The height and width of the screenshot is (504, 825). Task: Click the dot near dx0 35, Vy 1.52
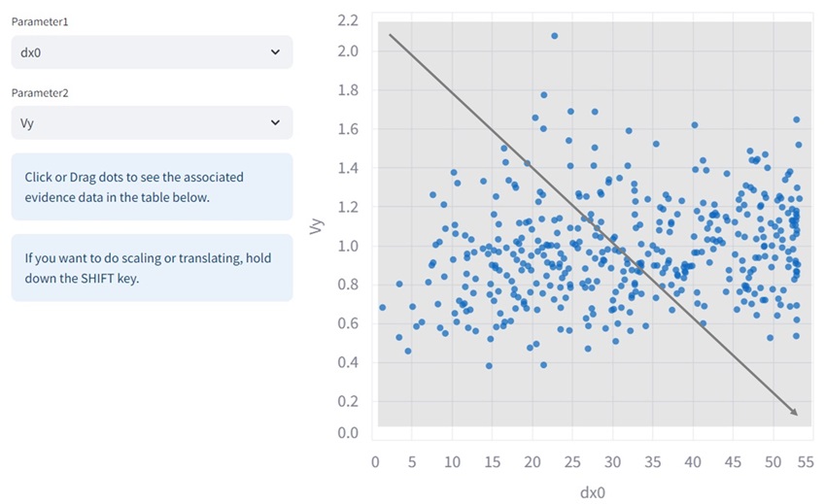[x=656, y=144]
